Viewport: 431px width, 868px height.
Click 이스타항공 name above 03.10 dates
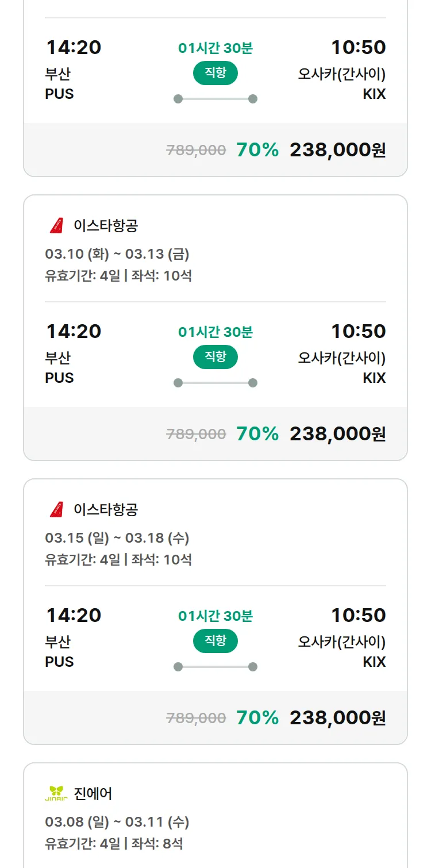(106, 226)
